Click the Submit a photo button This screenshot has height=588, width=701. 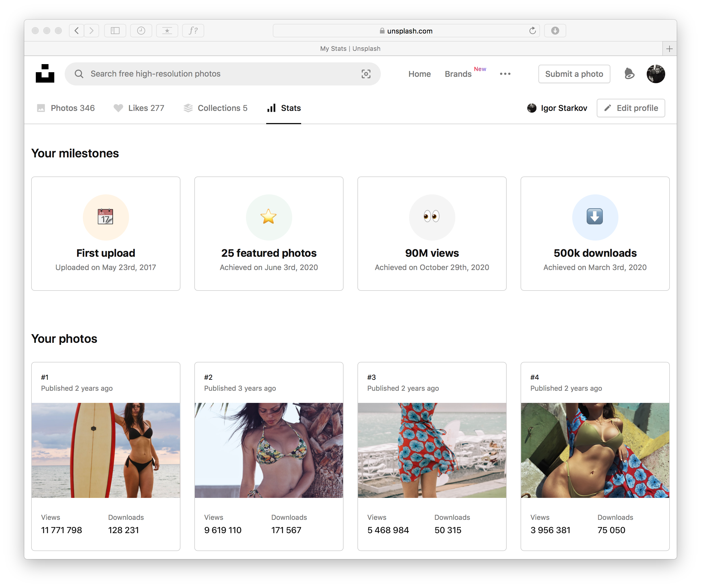click(x=574, y=74)
